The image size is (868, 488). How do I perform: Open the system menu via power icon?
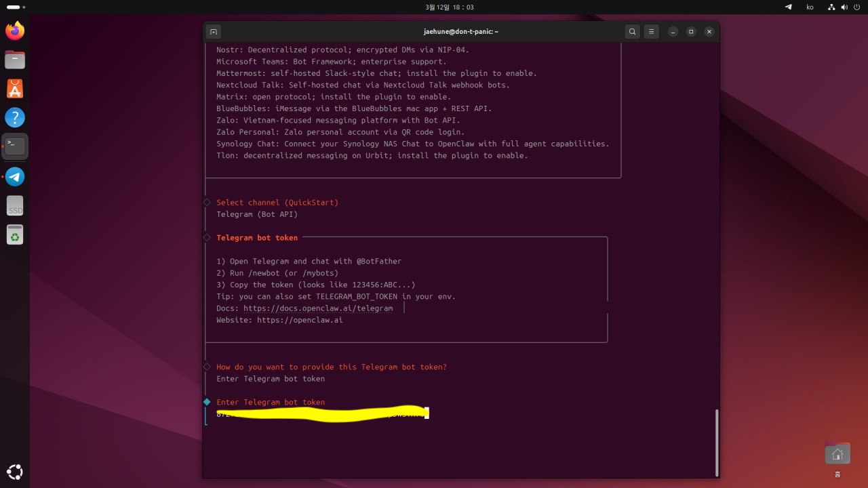click(x=856, y=7)
